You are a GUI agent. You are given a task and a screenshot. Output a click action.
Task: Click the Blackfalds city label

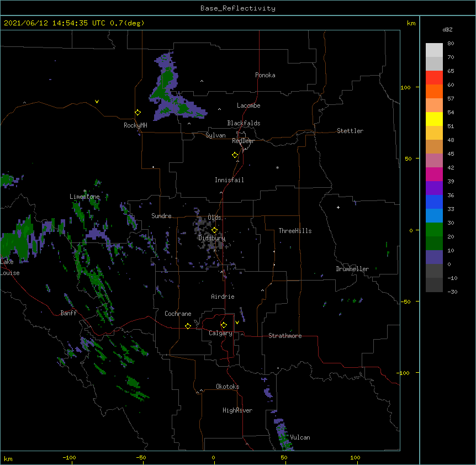244,123
